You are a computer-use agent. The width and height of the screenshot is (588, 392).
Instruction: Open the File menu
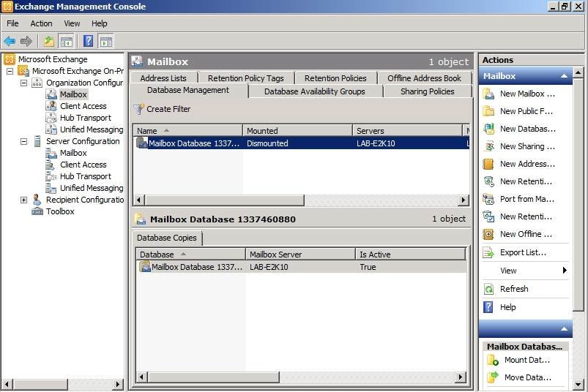coord(12,23)
